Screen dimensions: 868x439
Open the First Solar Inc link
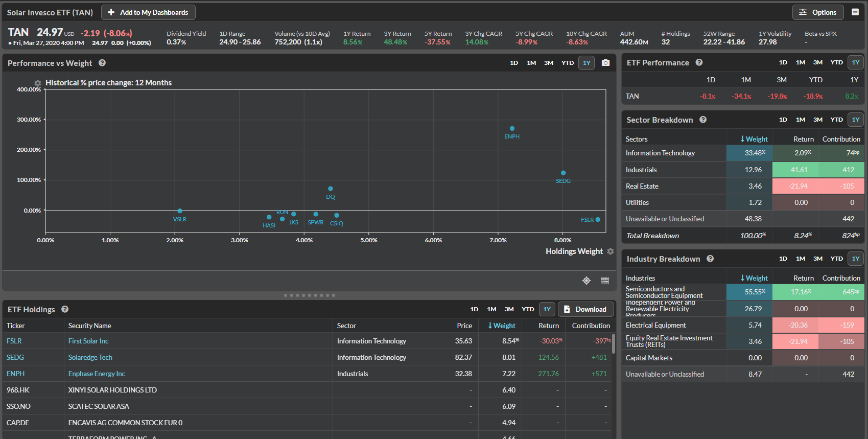(88, 341)
